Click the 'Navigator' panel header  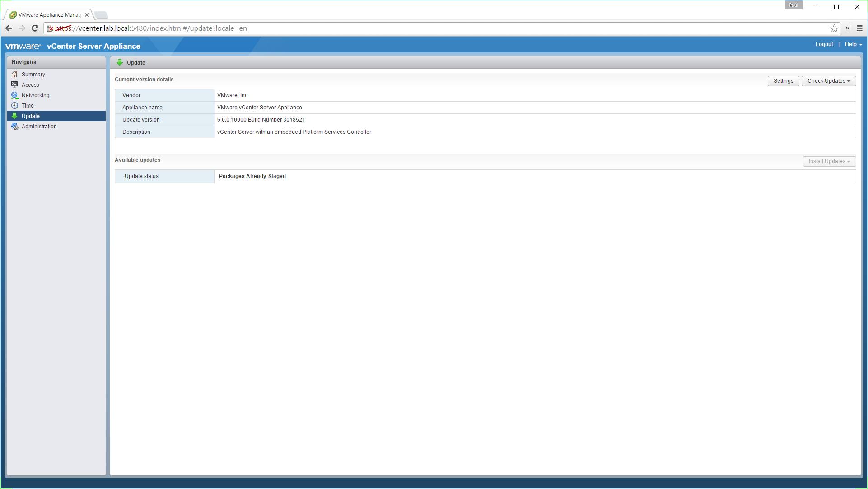[56, 62]
